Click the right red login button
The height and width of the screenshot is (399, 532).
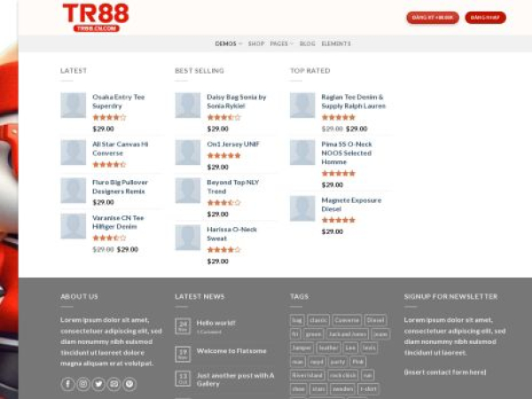(485, 18)
